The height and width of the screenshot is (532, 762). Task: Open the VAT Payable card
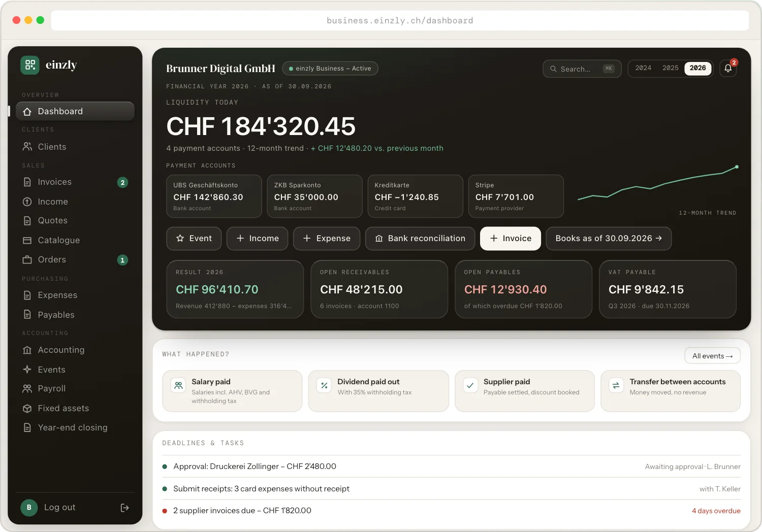[x=668, y=289]
